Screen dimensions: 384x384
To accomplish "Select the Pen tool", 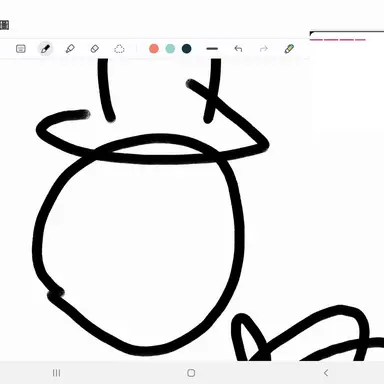I will click(x=45, y=49).
